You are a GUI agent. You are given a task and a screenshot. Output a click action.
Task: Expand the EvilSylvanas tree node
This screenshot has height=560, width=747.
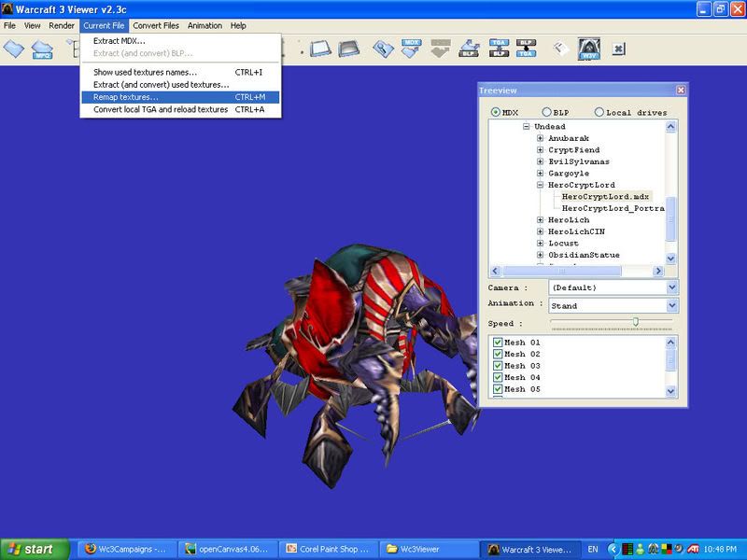541,161
